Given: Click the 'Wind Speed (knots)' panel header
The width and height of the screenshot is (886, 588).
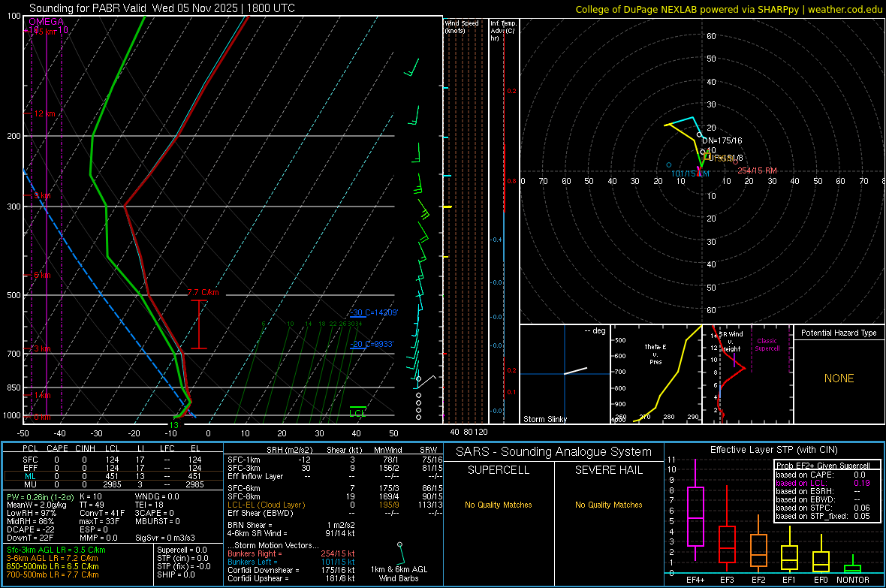Looking at the screenshot, I should (x=462, y=26).
